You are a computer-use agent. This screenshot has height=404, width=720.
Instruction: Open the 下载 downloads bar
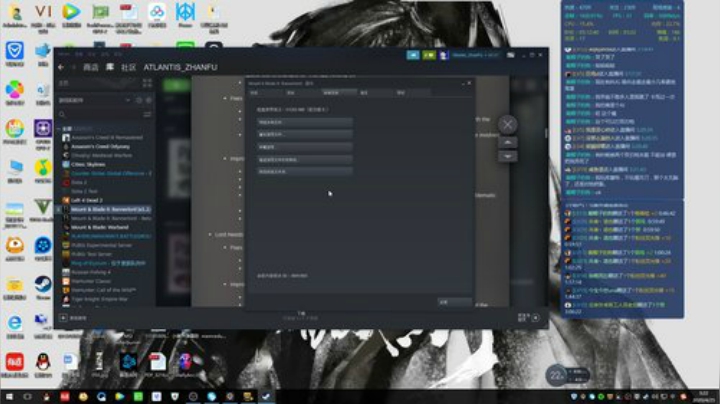tap(301, 315)
